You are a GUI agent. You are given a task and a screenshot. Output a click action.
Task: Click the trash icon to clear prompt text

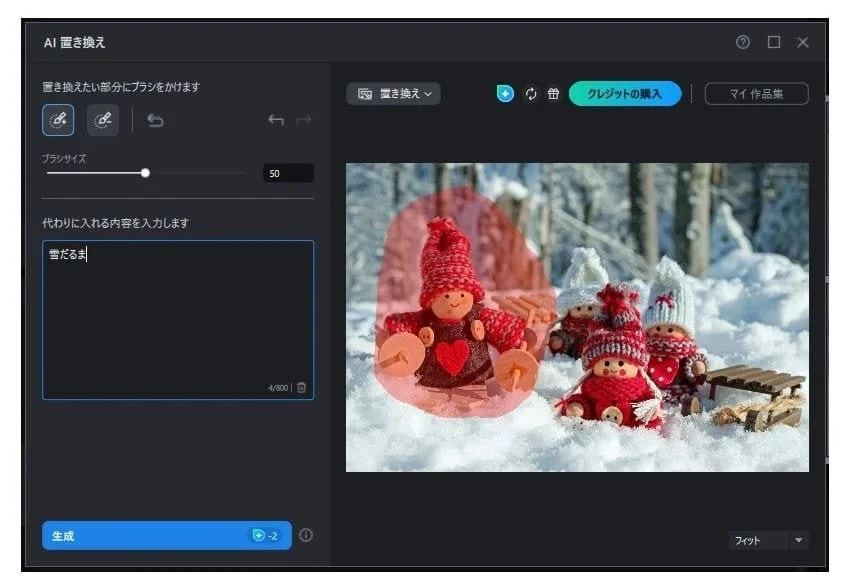pyautogui.click(x=303, y=388)
